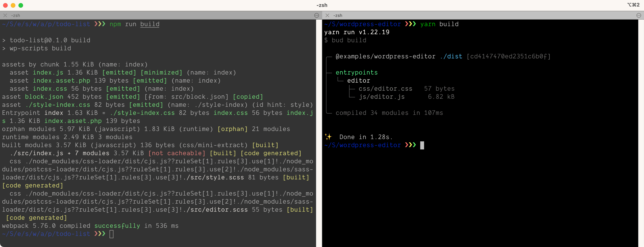The image size is (644, 247).
Task: Open the right pane's ellipsis options menu
Action: (x=639, y=15)
